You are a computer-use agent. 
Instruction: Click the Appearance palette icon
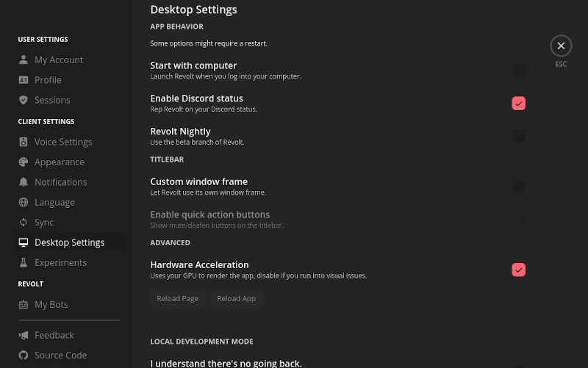pos(24,162)
